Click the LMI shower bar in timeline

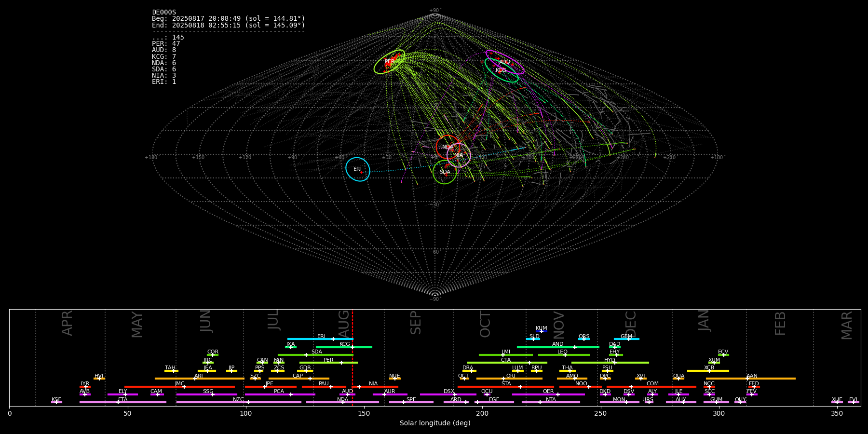pyautogui.click(x=506, y=355)
